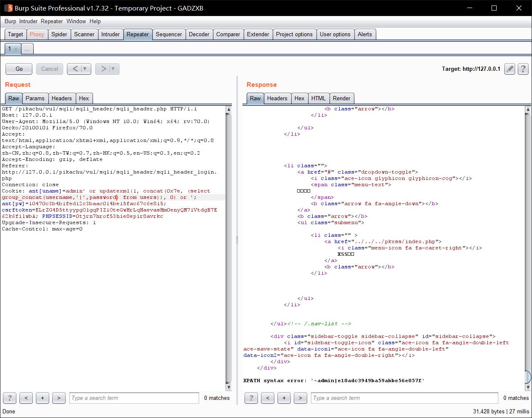Click the 'Done' status bar text

(x=9, y=411)
